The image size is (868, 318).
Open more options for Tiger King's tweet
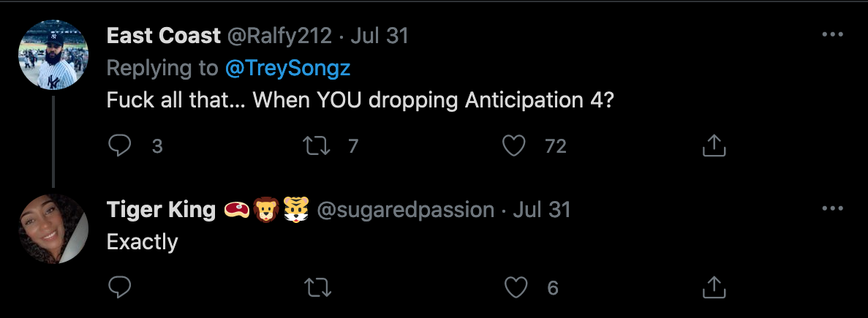tap(833, 209)
